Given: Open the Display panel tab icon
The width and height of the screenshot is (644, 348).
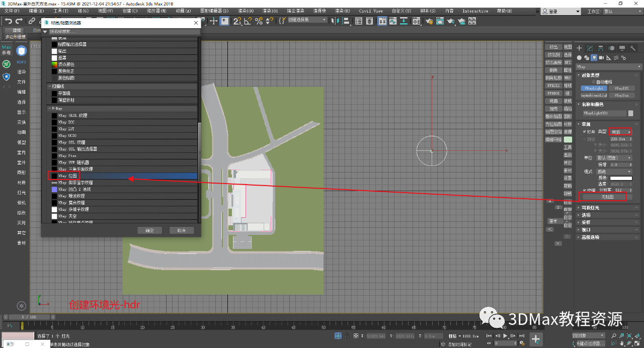Looking at the screenshot, I should [x=622, y=48].
